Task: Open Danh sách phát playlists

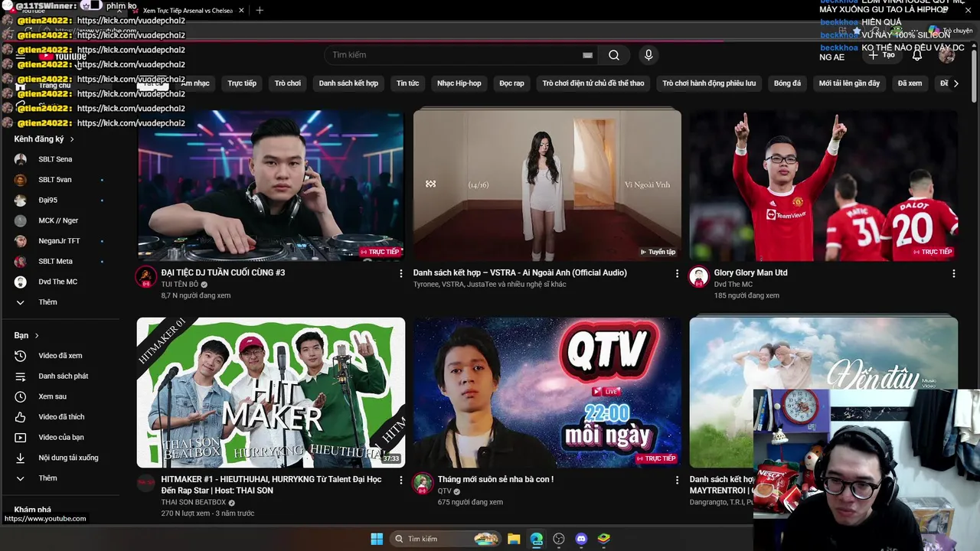Action: tap(61, 377)
